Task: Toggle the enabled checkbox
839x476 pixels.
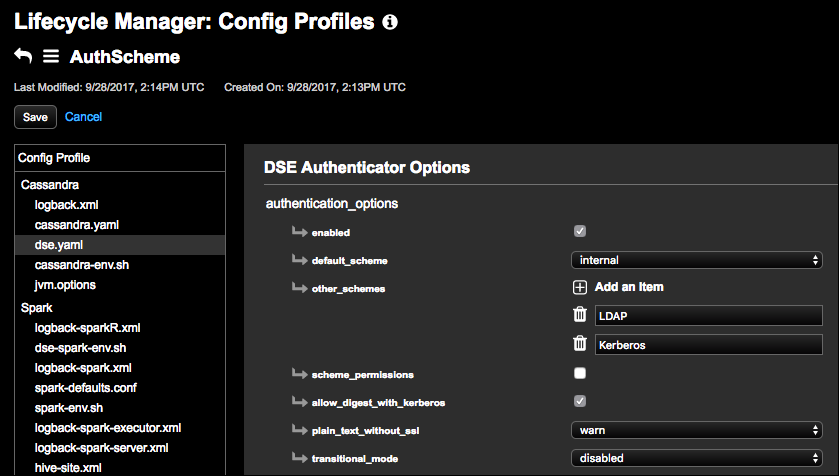Action: (579, 231)
